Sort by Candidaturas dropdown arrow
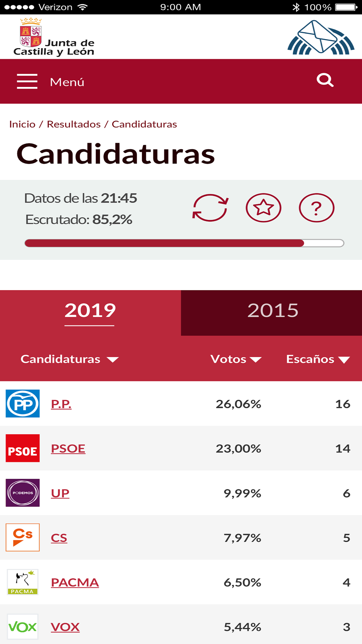Viewport: 362px width, 644px height. coord(113,360)
